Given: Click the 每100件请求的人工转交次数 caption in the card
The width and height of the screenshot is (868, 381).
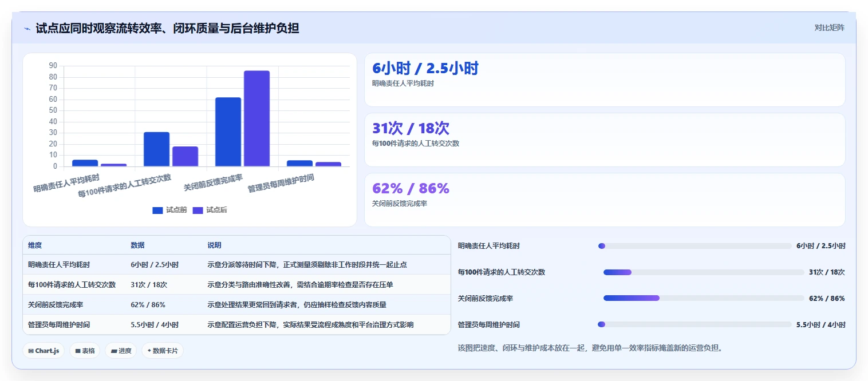Looking at the screenshot, I should [416, 144].
